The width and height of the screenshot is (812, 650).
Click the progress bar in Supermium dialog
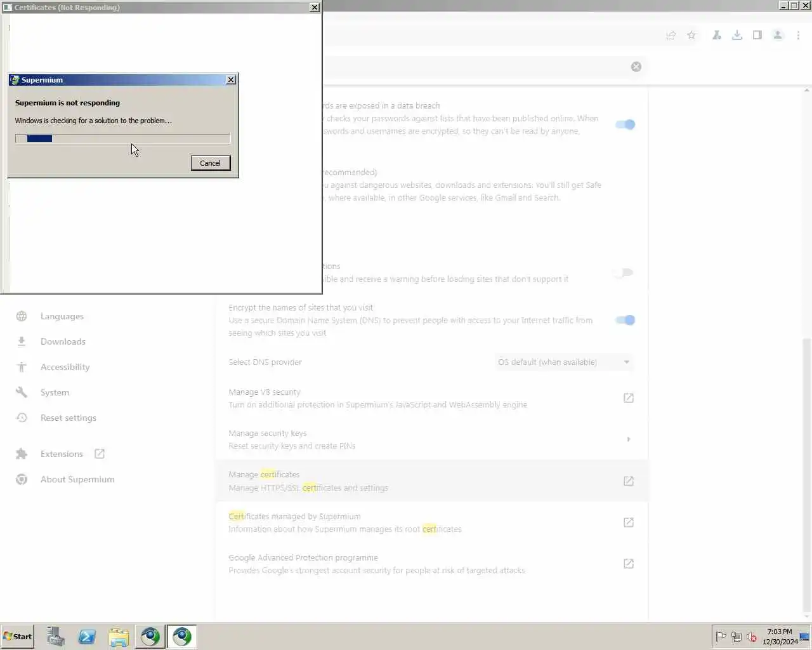click(x=122, y=138)
